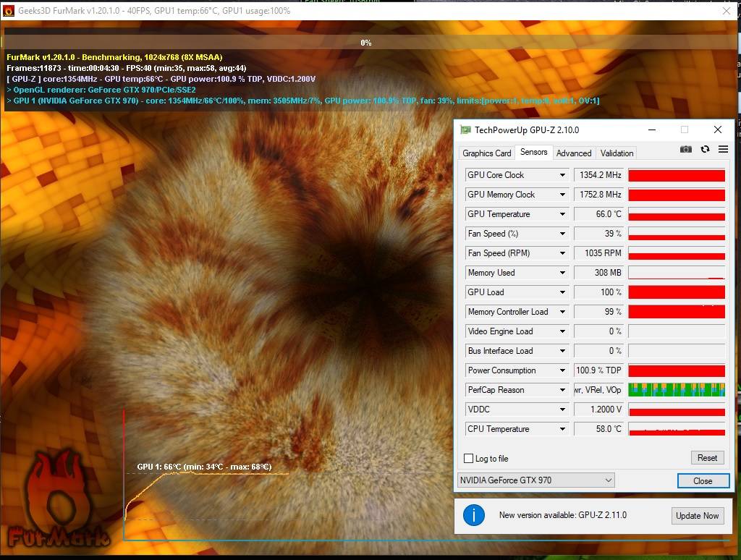The image size is (741, 560).
Task: Open the VDDC sensor dropdown
Action: pyautogui.click(x=562, y=410)
